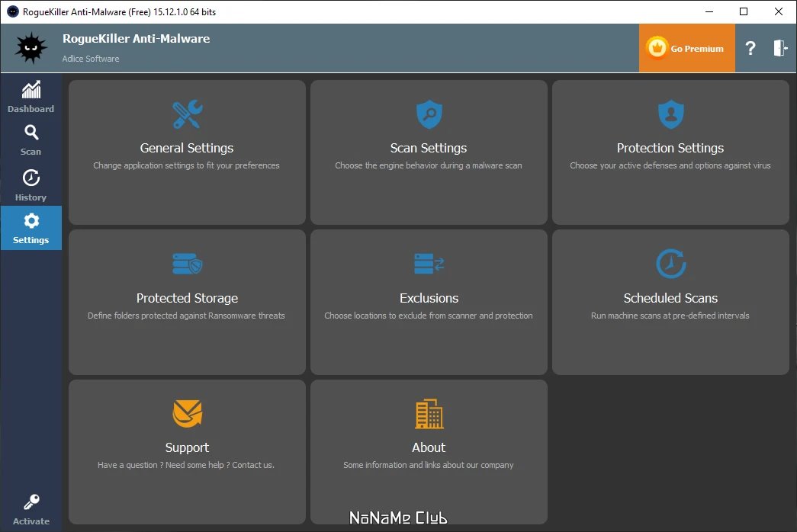Click the Activate key icon
Image resolution: width=797 pixels, height=532 pixels.
(x=31, y=502)
